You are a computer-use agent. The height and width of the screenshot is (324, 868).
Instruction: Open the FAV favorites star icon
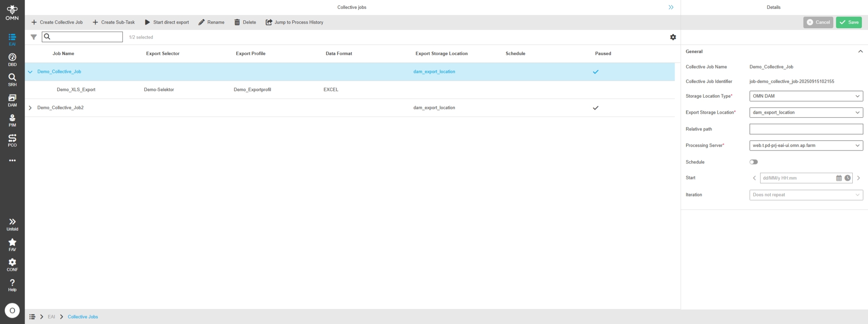tap(12, 244)
